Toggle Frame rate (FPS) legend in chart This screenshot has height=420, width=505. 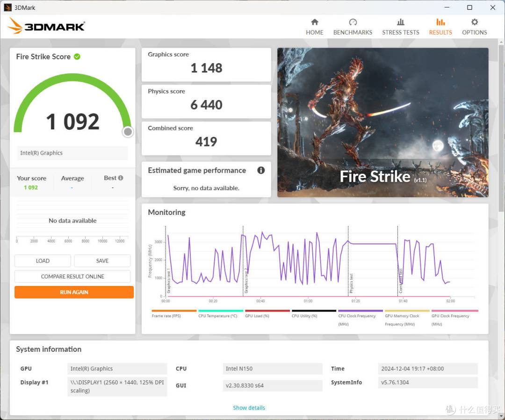(x=173, y=311)
